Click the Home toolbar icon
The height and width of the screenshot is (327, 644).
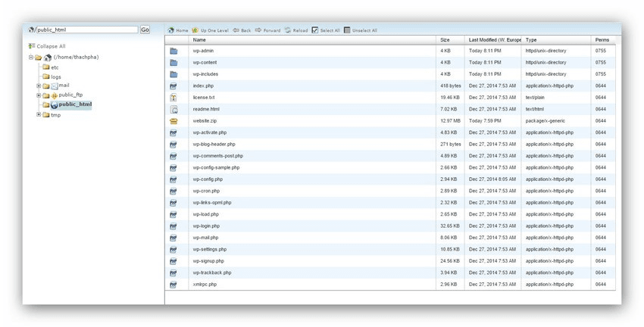point(171,30)
